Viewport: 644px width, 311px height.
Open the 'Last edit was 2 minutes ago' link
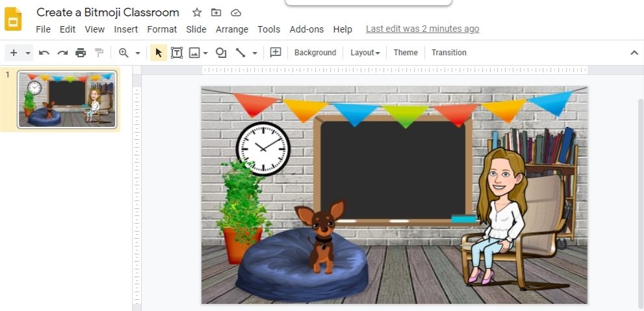pyautogui.click(x=422, y=29)
